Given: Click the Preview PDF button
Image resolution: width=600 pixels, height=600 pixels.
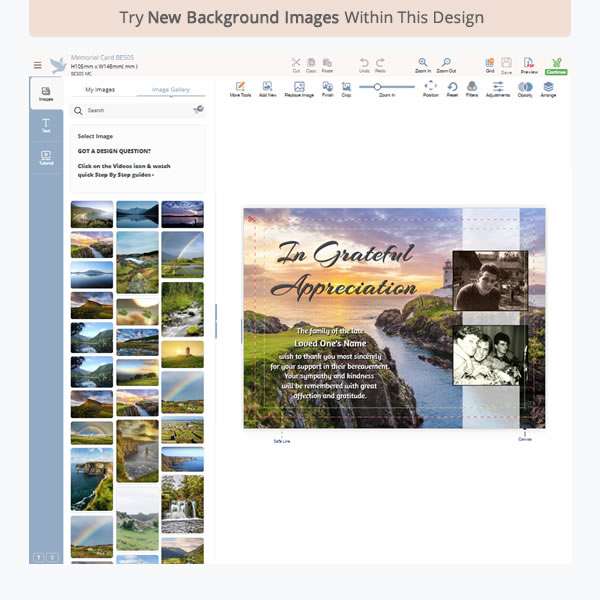Looking at the screenshot, I should click(529, 65).
